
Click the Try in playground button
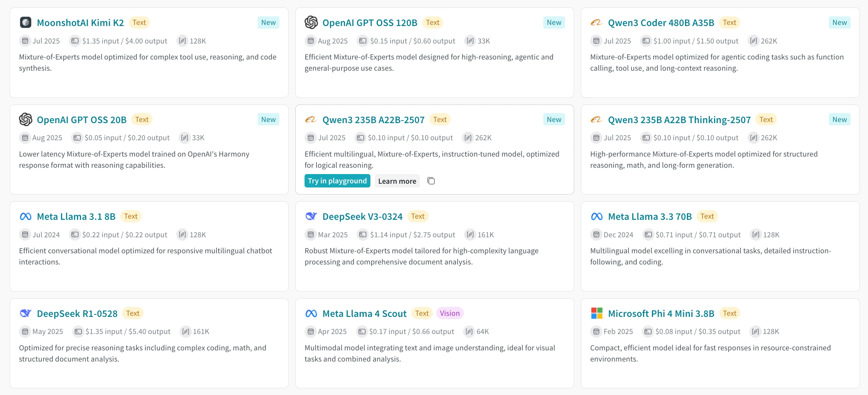coord(337,181)
